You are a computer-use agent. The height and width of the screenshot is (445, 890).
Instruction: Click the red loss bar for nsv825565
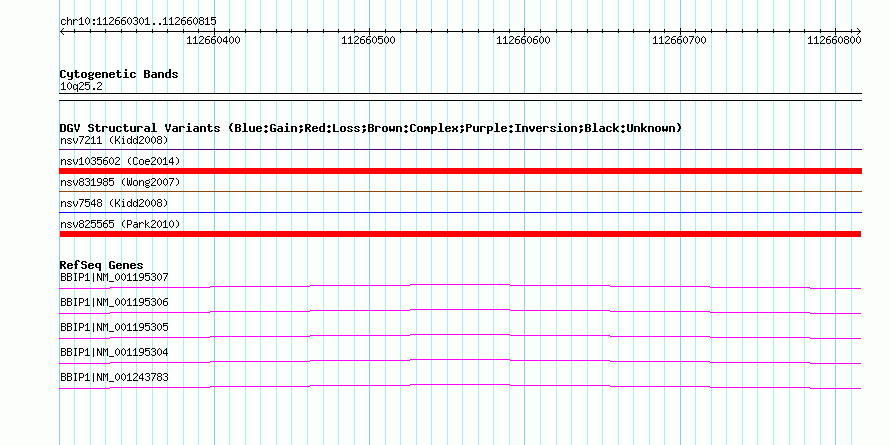click(460, 234)
